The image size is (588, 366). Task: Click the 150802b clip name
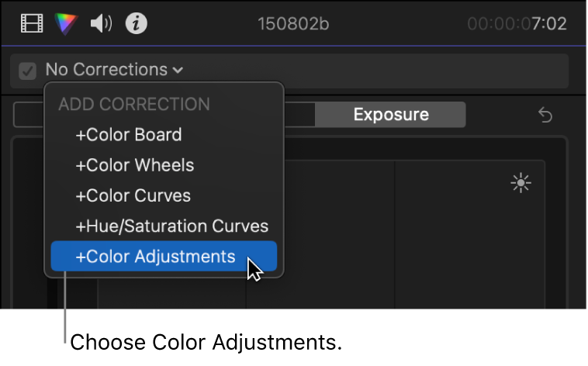coord(293,24)
